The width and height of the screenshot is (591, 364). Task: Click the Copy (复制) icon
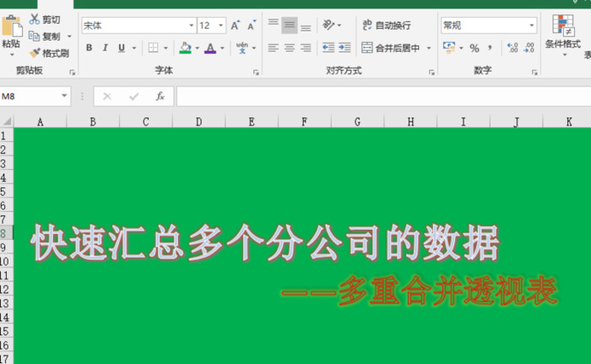[35, 36]
